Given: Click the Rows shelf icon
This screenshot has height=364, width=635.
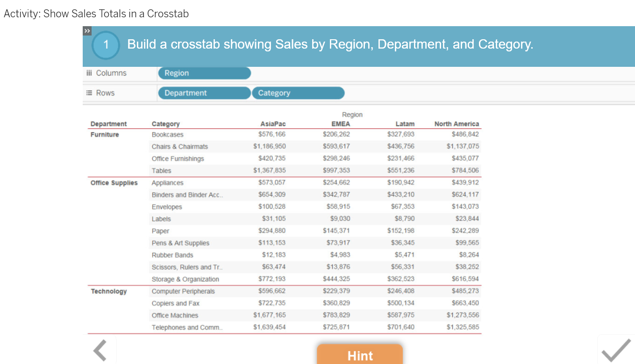Looking at the screenshot, I should 89,93.
